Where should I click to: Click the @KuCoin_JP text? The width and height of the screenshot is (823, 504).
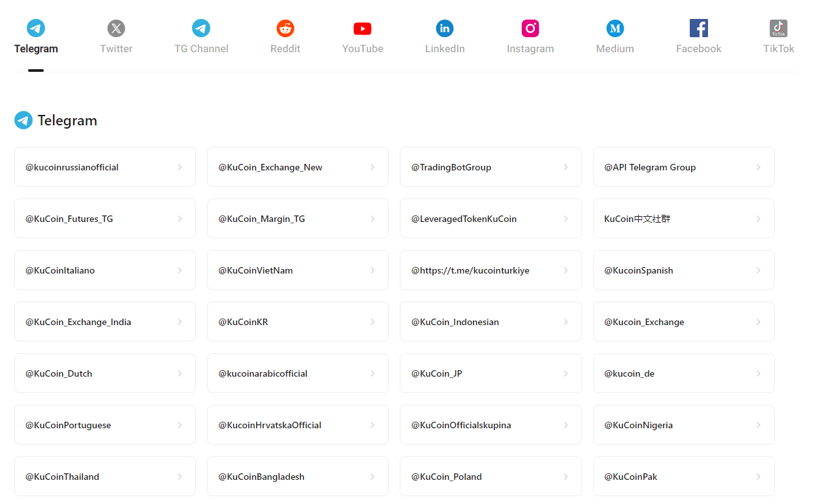(x=437, y=373)
